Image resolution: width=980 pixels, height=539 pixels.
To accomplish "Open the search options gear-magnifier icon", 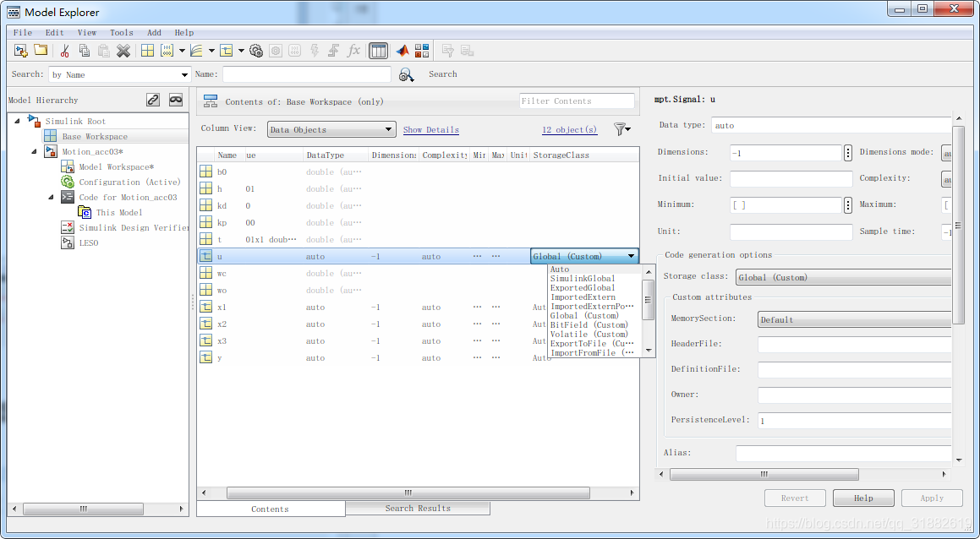I will tap(406, 75).
